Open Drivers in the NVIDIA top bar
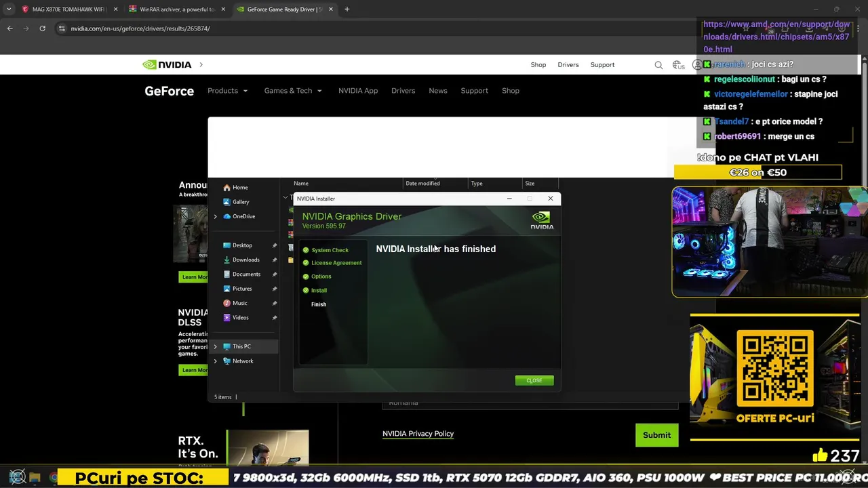This screenshot has width=868, height=488. tap(568, 65)
